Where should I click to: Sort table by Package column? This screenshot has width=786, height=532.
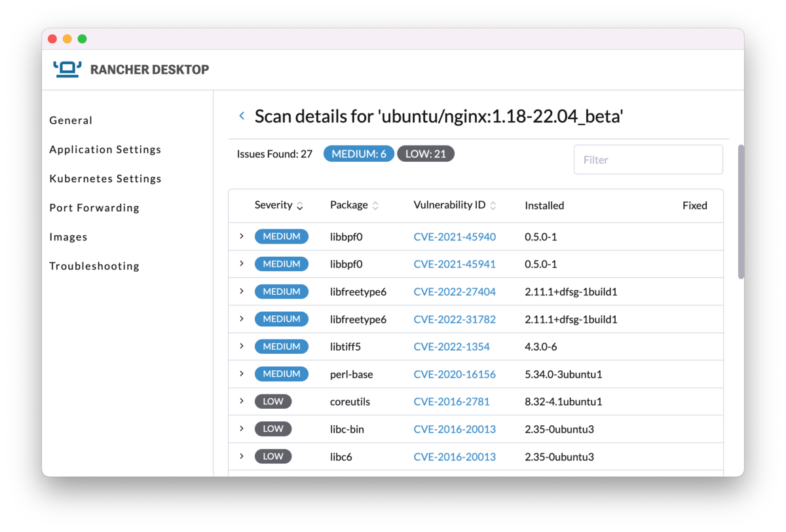(x=354, y=205)
